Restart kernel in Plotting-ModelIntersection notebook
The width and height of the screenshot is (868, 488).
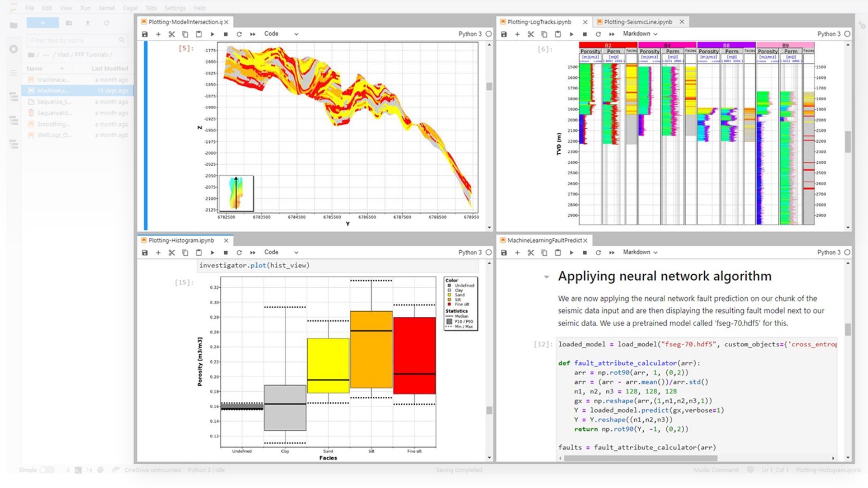[x=239, y=34]
